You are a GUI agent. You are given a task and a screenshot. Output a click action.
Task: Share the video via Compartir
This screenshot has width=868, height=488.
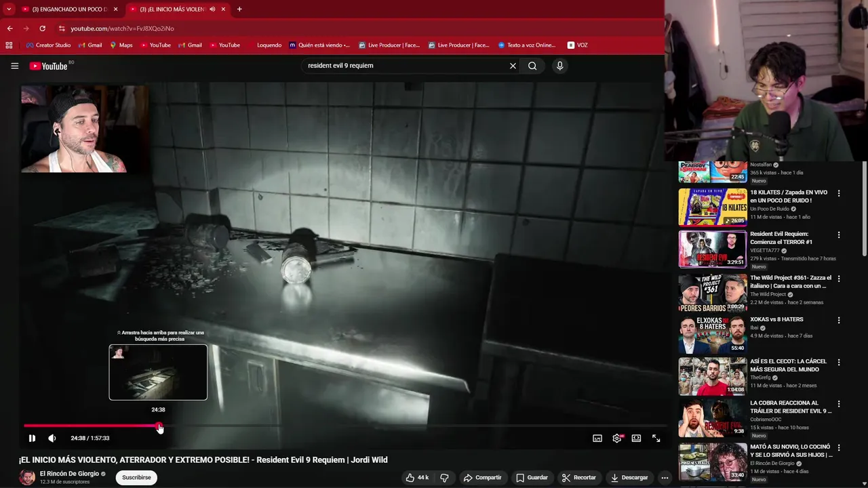click(x=482, y=477)
